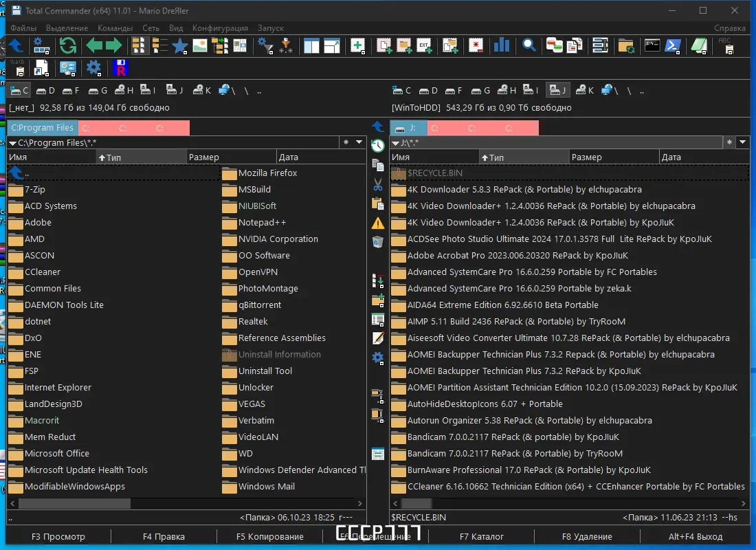
Task: Open the magnifier search files icon
Action: coord(529,46)
